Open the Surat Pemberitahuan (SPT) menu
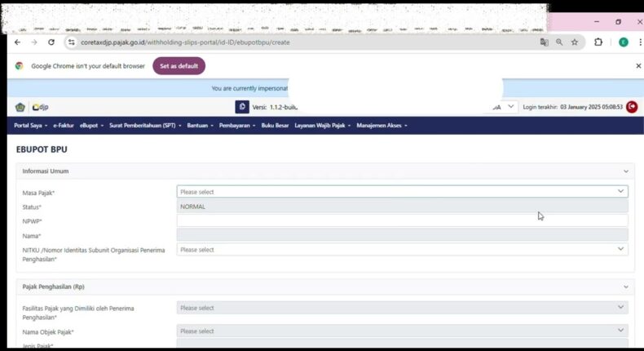644x351 pixels. tap(145, 126)
